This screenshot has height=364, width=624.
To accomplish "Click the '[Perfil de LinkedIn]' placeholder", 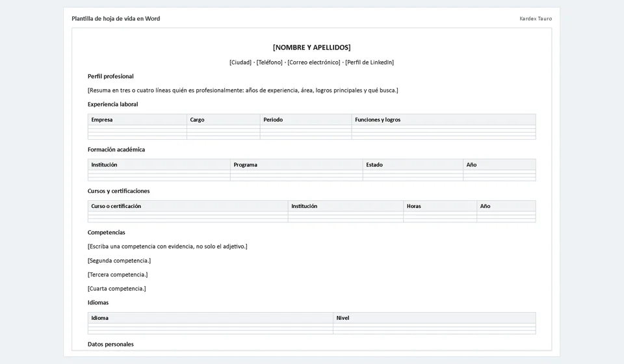I will click(x=370, y=62).
